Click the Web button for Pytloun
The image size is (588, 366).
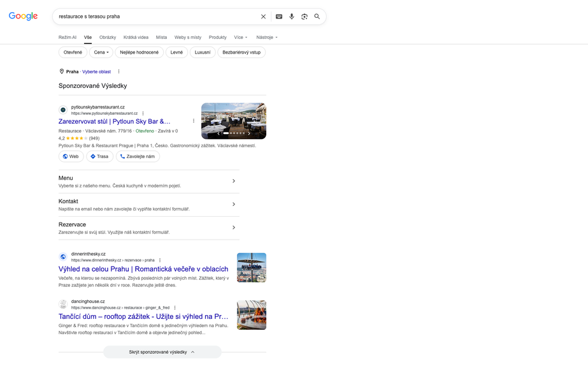click(71, 156)
